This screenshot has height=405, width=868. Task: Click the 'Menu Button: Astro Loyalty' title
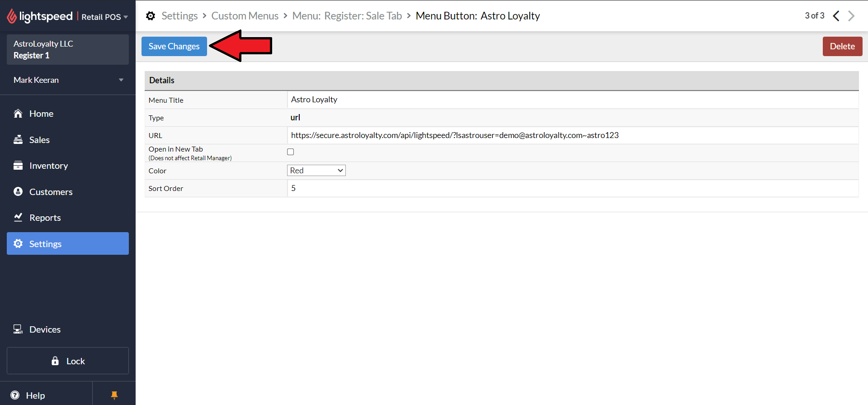click(x=478, y=16)
